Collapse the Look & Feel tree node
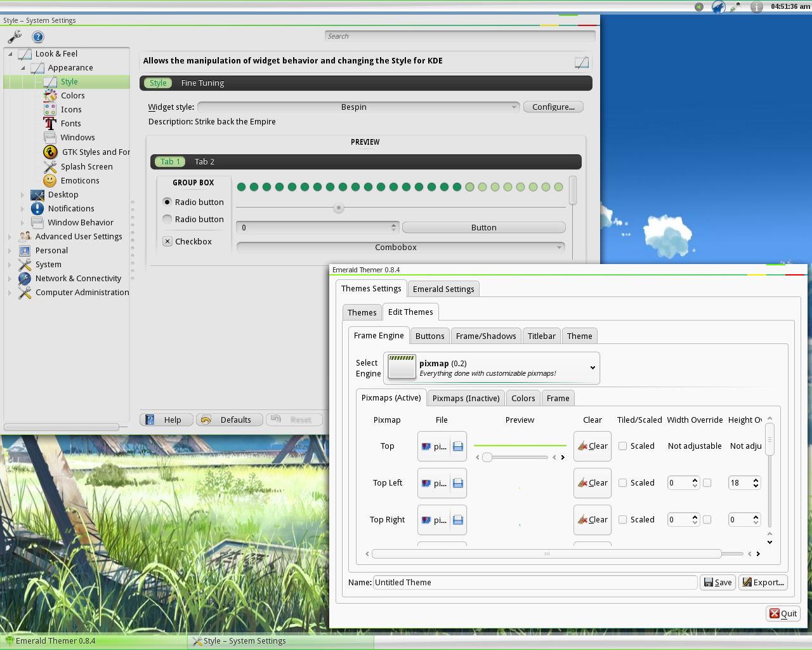This screenshot has width=812, height=650. coord(10,54)
